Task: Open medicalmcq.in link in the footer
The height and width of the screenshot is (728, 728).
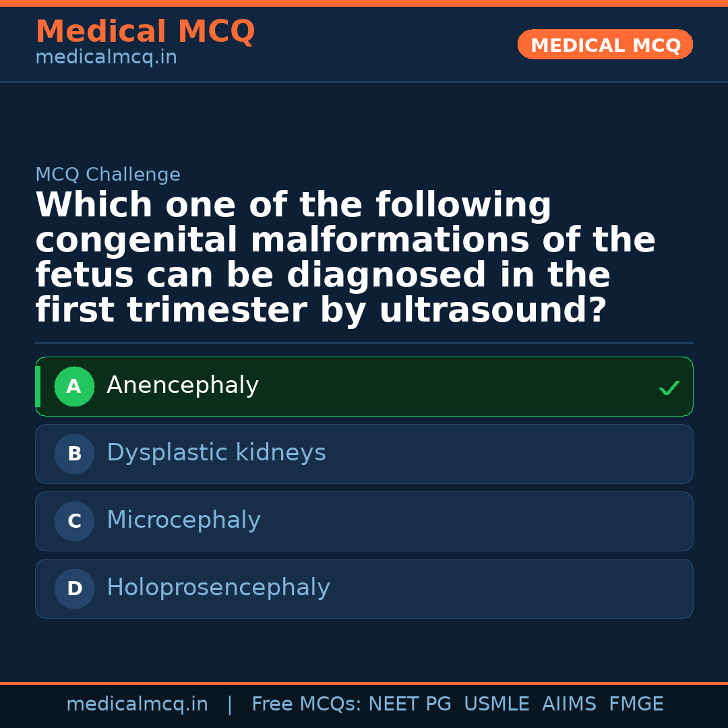Action: click(137, 704)
